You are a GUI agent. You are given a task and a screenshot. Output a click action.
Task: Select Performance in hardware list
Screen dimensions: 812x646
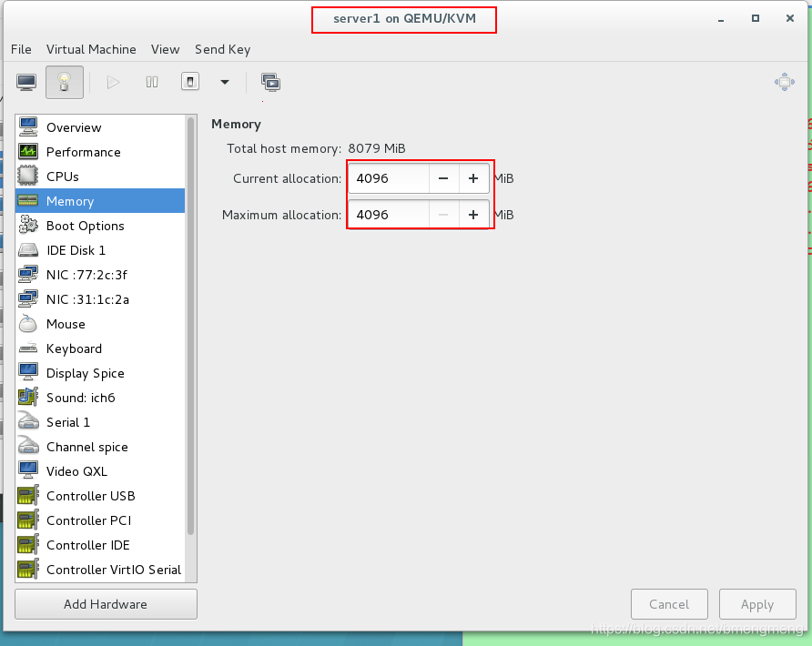pyautogui.click(x=100, y=152)
